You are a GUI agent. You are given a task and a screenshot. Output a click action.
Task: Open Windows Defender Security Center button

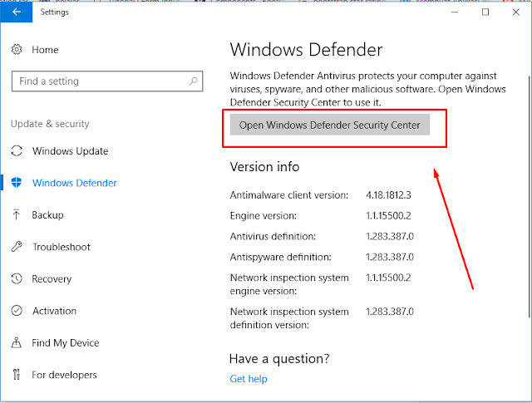[330, 125]
